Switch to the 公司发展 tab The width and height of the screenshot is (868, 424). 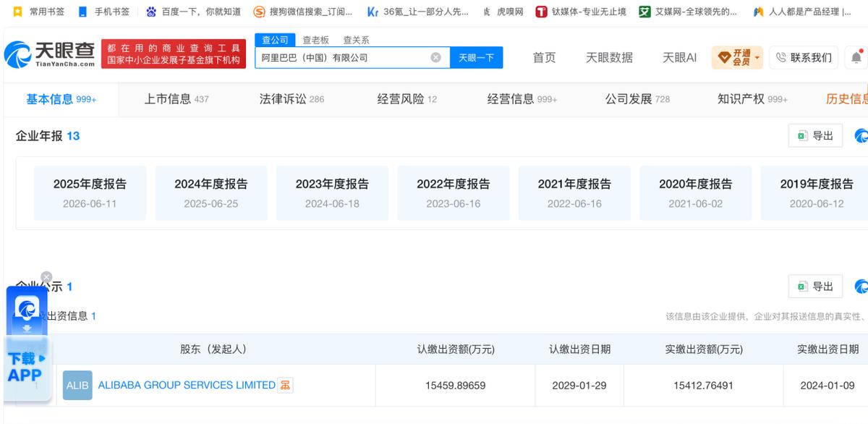point(637,99)
